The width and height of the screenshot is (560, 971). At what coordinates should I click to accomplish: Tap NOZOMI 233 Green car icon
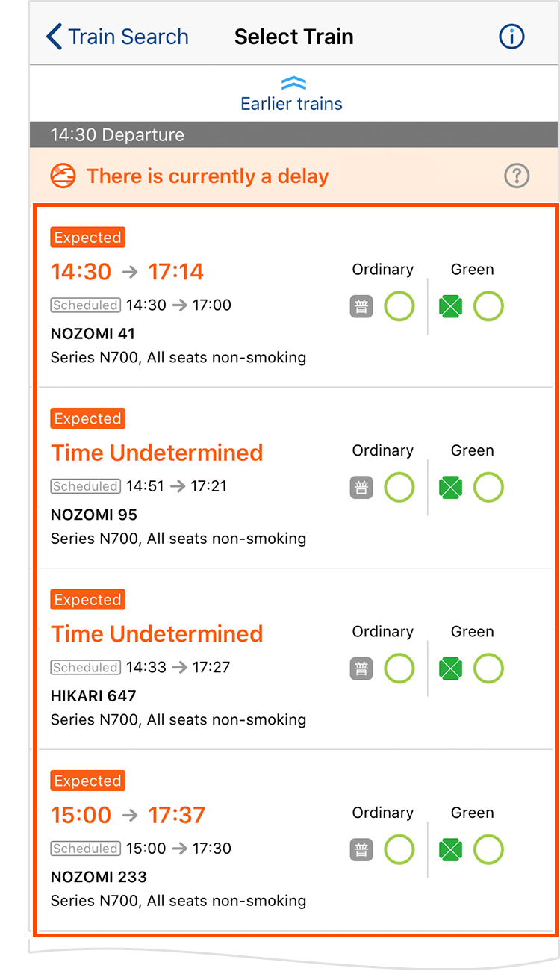click(451, 850)
